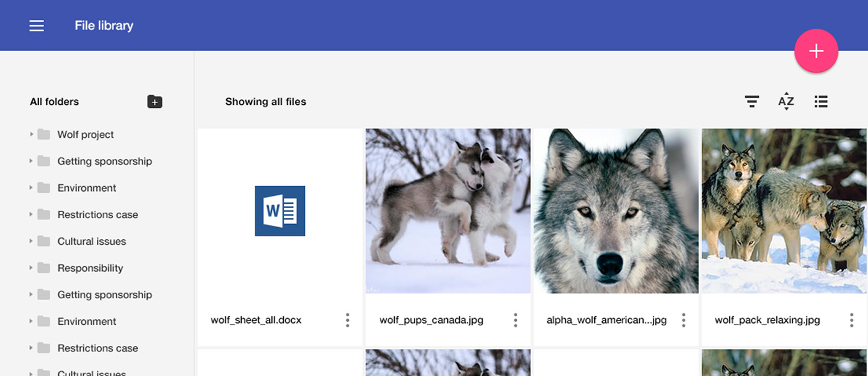Expand the first Cultural issues folder arrow
Image resolution: width=868 pixels, height=376 pixels.
click(x=31, y=241)
